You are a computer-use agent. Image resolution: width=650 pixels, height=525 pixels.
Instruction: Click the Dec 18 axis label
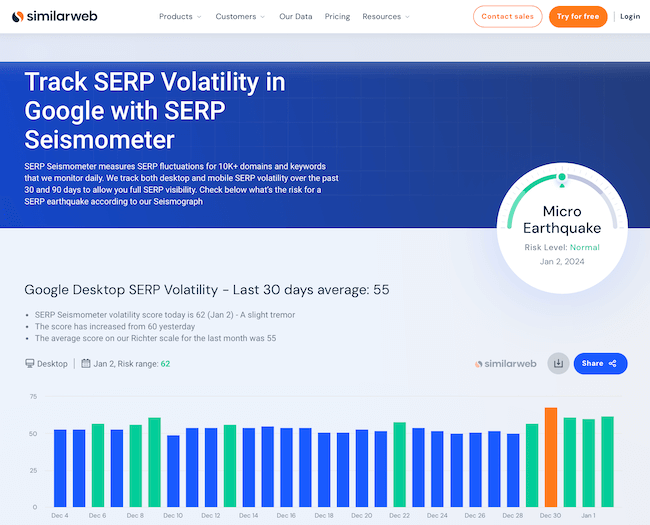coord(324,515)
